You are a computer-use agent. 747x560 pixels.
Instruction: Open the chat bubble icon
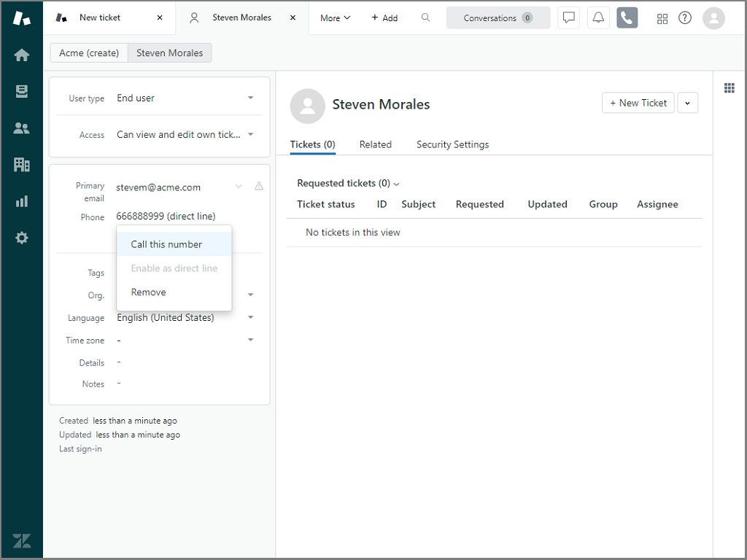(x=568, y=18)
